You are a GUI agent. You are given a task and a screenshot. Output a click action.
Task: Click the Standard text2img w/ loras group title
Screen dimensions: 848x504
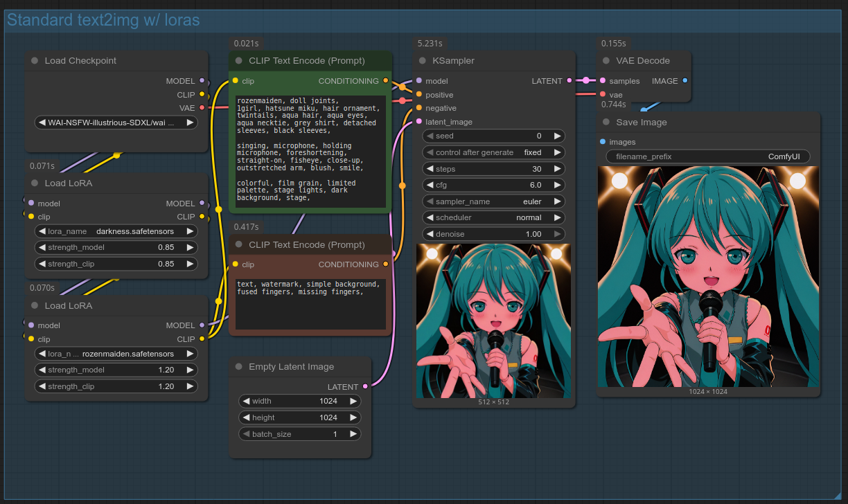point(103,20)
